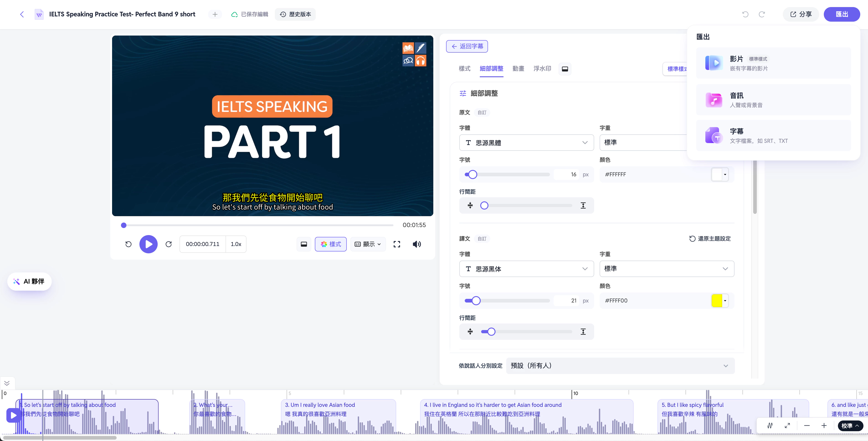Open the white #FFFFFF color swatch
Viewport: 868px width, 441px height.
pyautogui.click(x=720, y=174)
